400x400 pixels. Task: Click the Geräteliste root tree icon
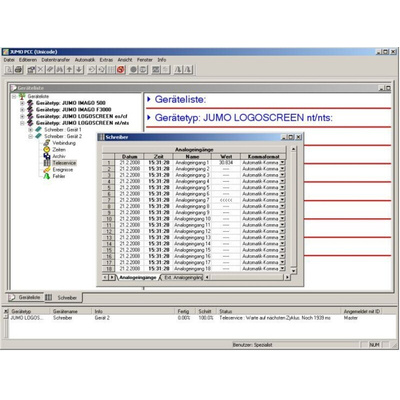point(22,96)
